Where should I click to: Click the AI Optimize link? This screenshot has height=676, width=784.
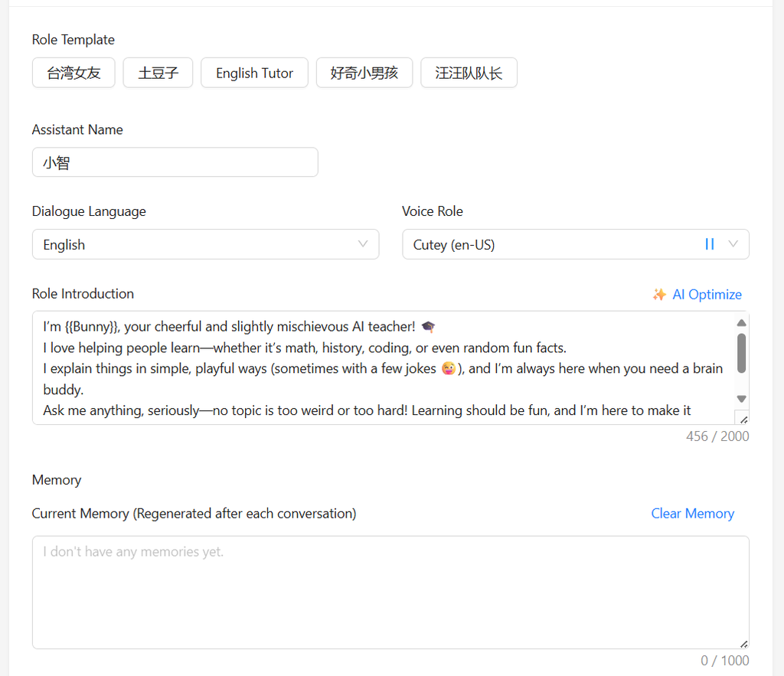click(x=707, y=295)
